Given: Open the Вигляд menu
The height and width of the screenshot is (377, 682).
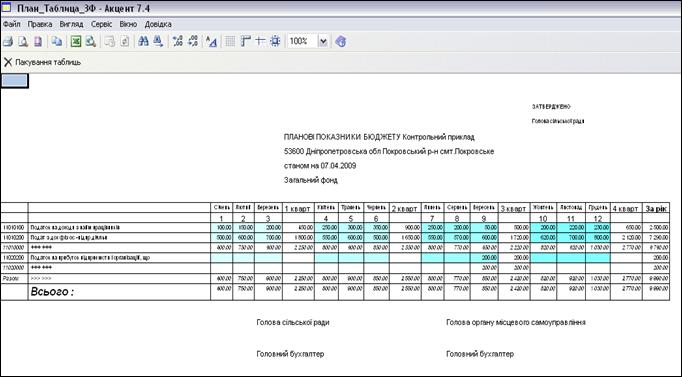Looking at the screenshot, I should pyautogui.click(x=71, y=24).
